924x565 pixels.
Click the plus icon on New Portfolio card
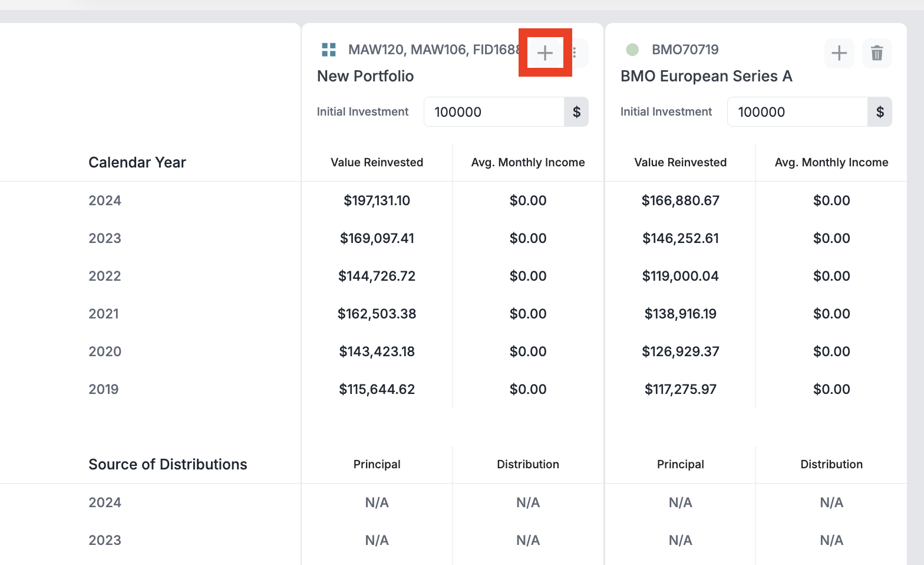545,53
